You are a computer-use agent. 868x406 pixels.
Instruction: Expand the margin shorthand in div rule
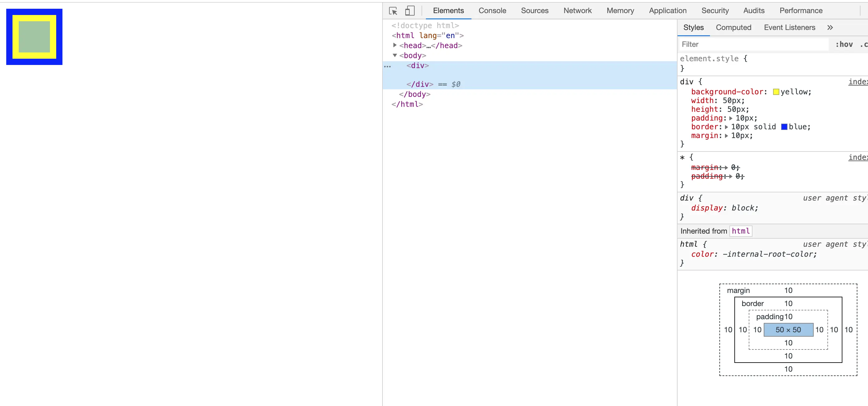(727, 136)
